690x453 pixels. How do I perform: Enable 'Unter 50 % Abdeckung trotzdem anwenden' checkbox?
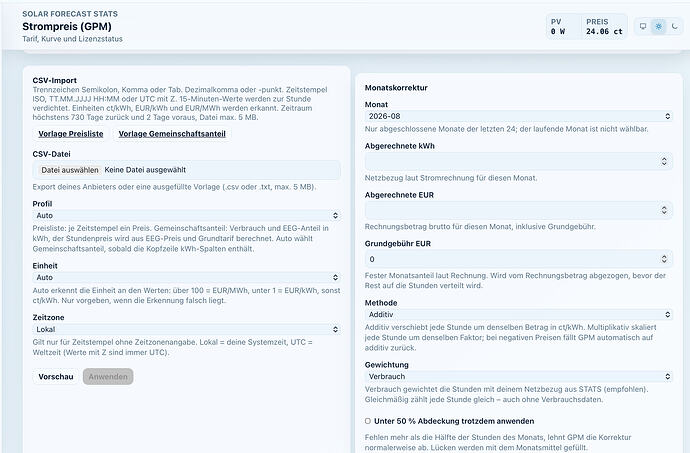(x=368, y=421)
